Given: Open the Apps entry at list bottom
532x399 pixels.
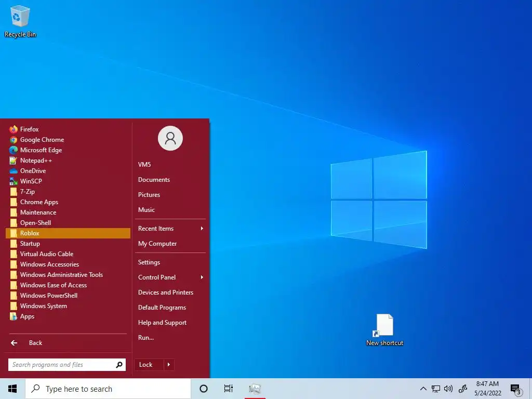Looking at the screenshot, I should (68, 316).
